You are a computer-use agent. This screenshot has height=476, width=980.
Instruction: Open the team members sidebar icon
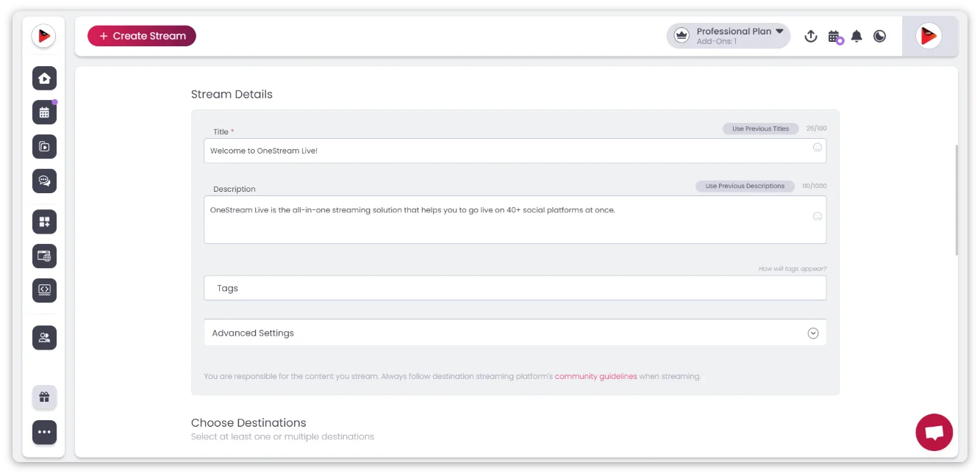pyautogui.click(x=44, y=337)
